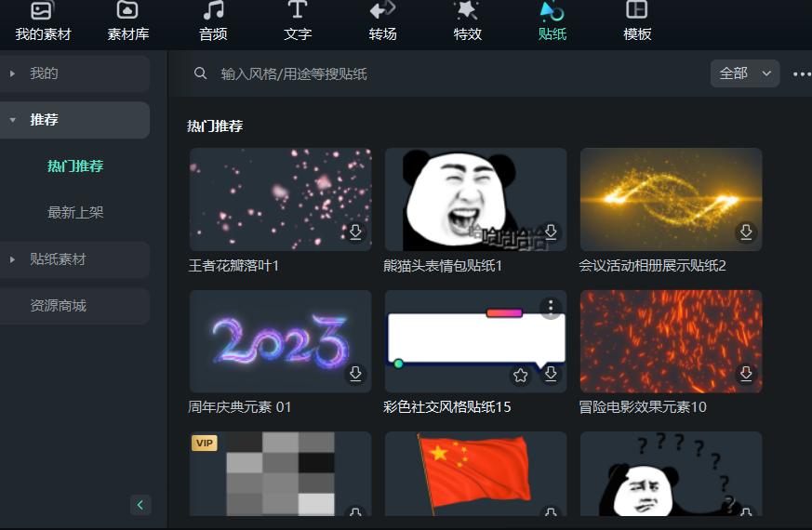Click the 冒险电影效果元素10 label
This screenshot has width=812, height=530.
pyautogui.click(x=643, y=407)
